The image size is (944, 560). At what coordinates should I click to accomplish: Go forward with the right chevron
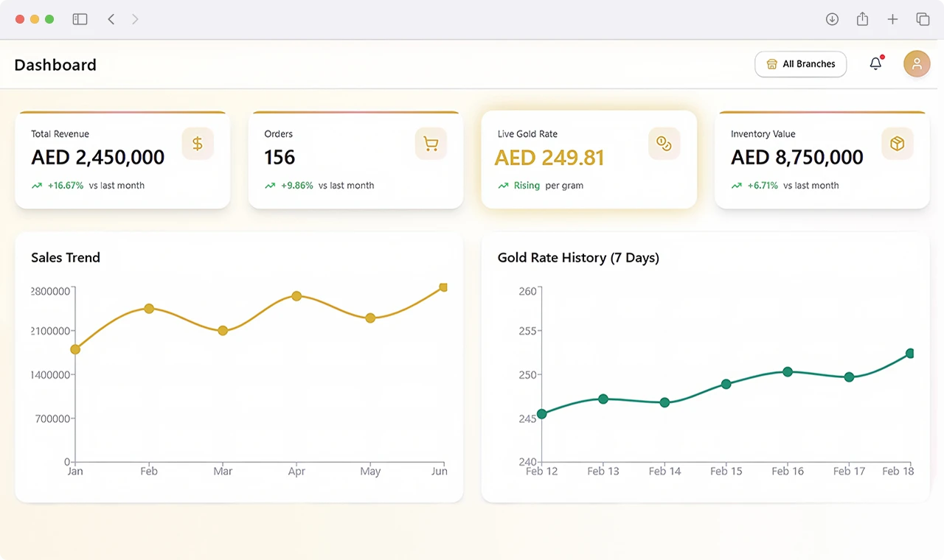pyautogui.click(x=135, y=19)
